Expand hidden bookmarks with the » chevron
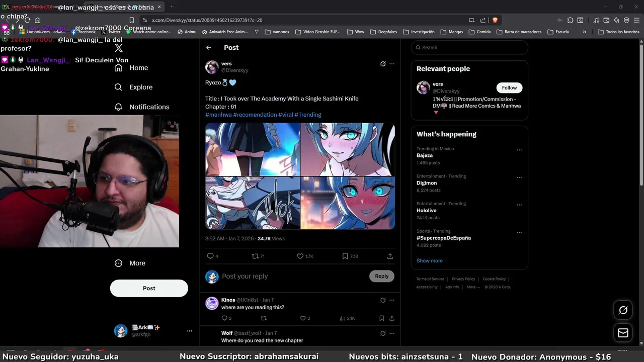The width and height of the screenshot is (644, 362). 585,32
